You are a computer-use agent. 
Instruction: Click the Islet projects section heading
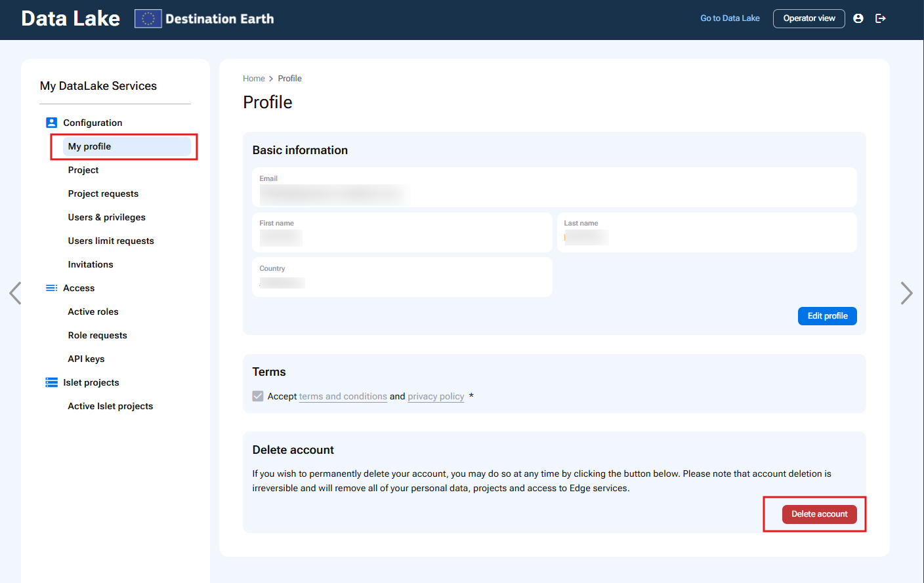91,382
